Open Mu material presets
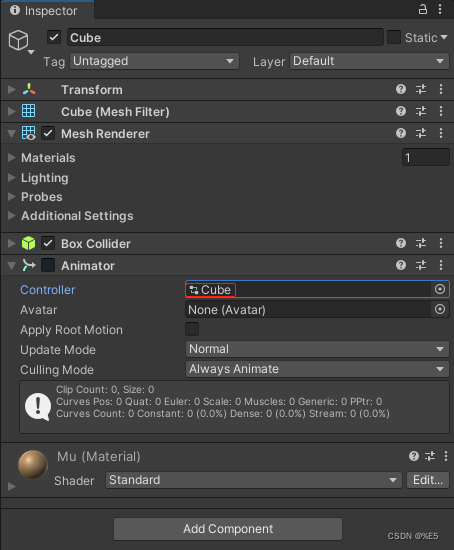454x550 pixels. click(430, 456)
